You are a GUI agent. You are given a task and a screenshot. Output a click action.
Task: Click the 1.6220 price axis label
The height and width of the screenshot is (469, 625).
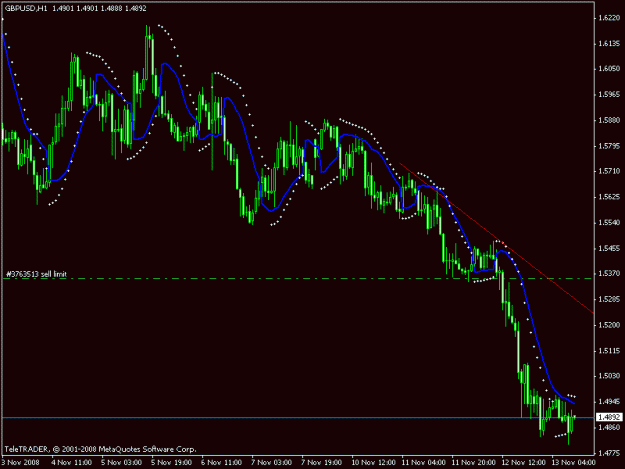pyautogui.click(x=609, y=18)
